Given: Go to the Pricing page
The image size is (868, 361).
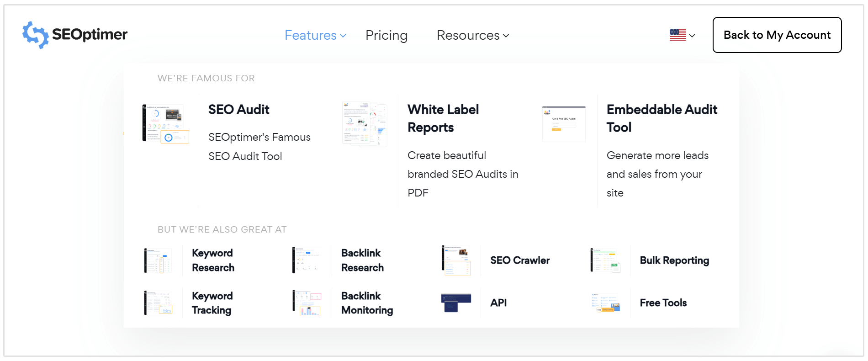Looking at the screenshot, I should click(x=386, y=35).
